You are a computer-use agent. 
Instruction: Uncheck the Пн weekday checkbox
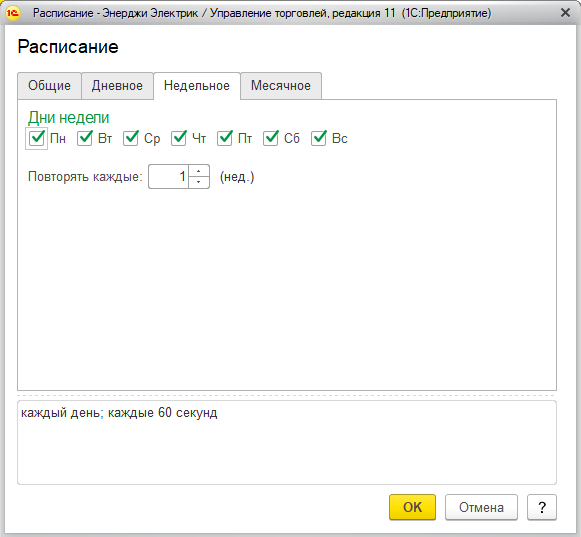point(36,138)
